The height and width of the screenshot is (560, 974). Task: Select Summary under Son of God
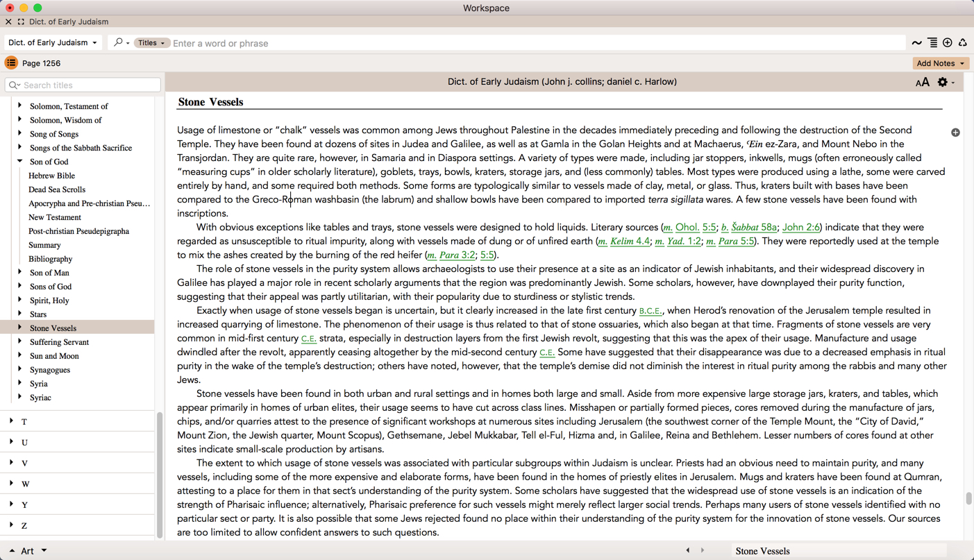click(x=44, y=245)
